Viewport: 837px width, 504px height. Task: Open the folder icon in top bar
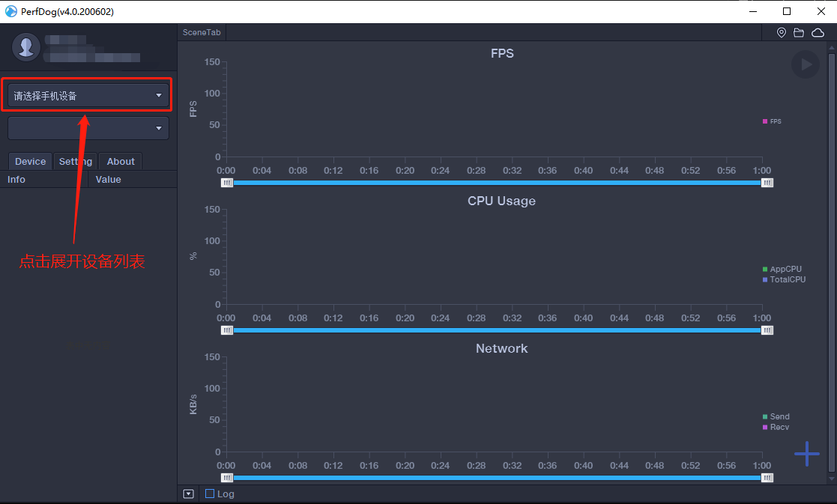tap(799, 32)
